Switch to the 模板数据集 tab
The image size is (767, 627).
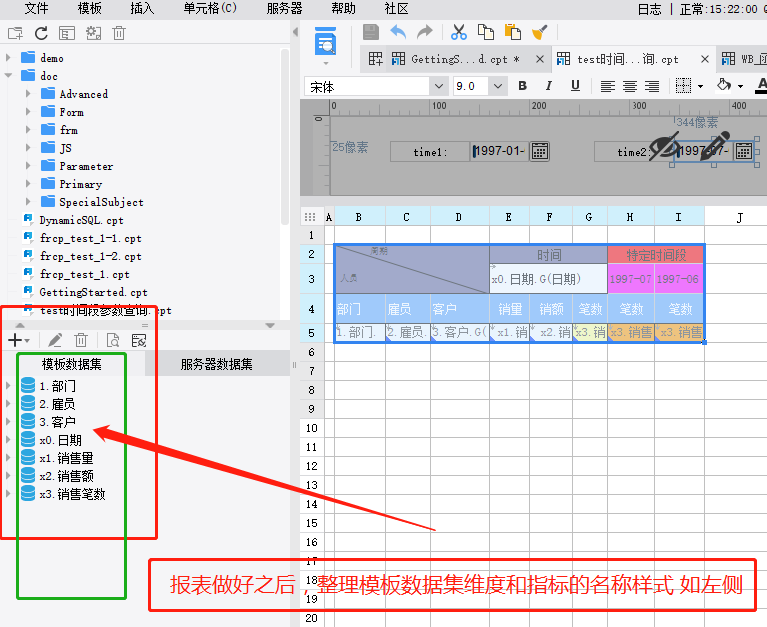(72, 364)
